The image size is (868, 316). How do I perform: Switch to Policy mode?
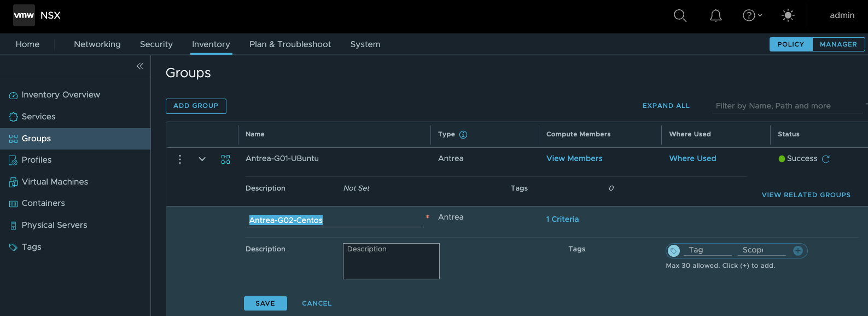[791, 44]
